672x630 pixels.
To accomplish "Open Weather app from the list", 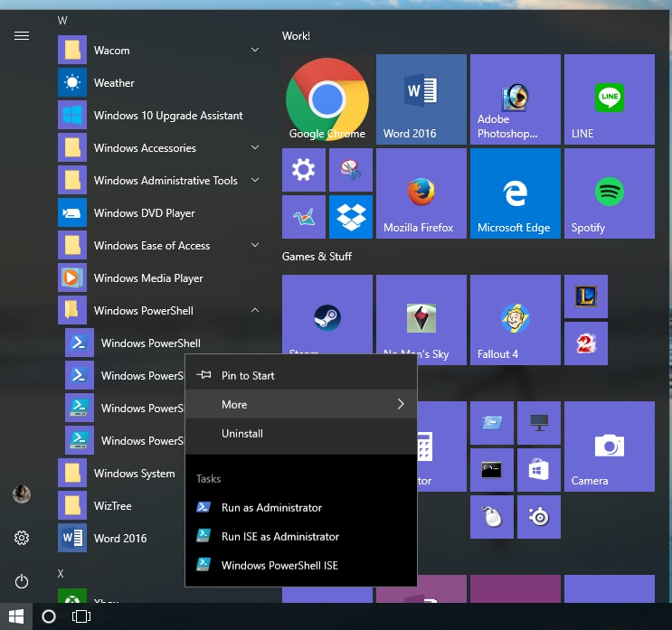I will tap(160, 82).
